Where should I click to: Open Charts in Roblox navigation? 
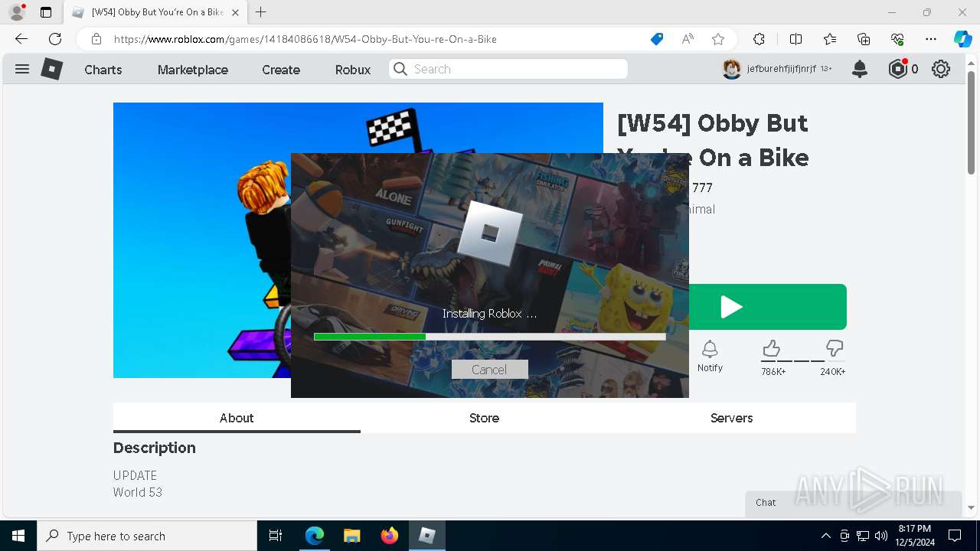[103, 70]
